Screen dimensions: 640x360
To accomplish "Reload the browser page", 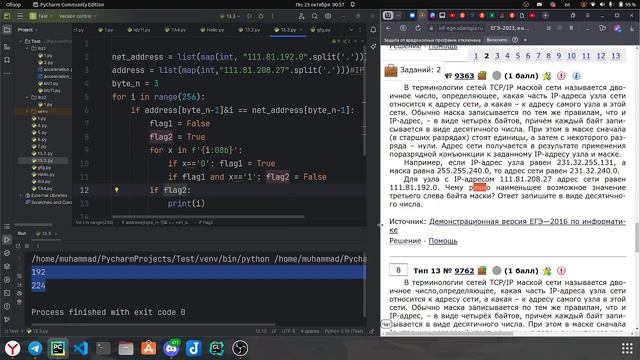I will point(418,28).
